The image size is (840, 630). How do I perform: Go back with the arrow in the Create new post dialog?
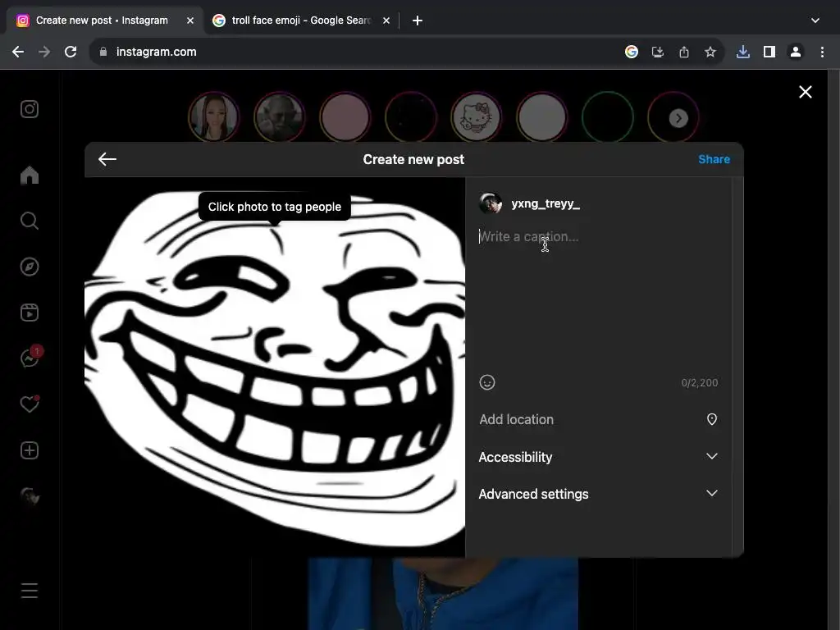(107, 159)
